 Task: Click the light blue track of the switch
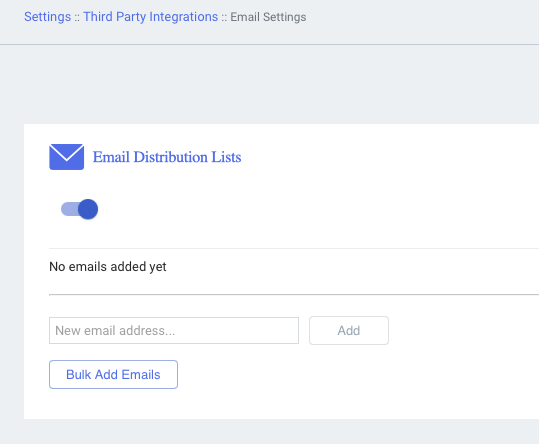pos(69,209)
